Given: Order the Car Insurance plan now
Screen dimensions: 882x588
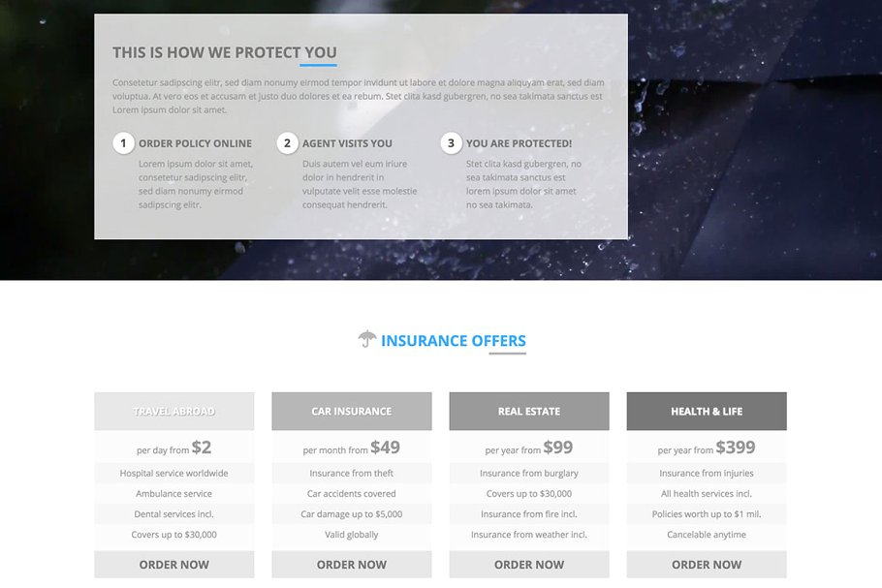Looking at the screenshot, I should click(351, 565).
